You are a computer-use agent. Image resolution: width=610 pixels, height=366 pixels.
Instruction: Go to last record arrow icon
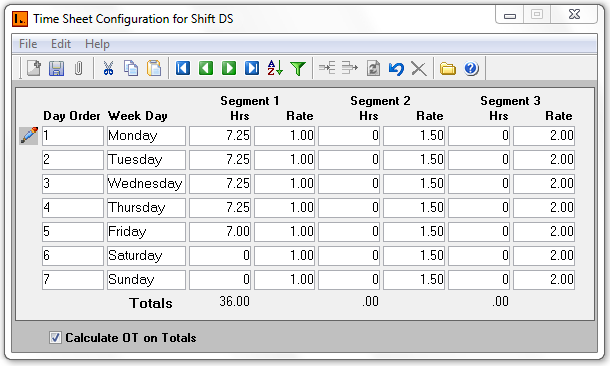tap(252, 68)
